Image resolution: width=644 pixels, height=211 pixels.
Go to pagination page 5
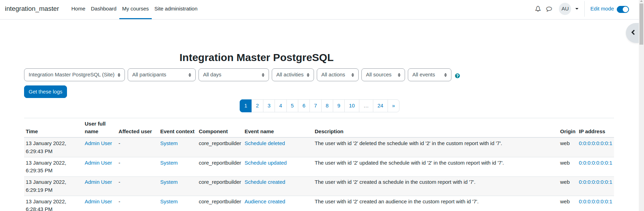coord(292,106)
